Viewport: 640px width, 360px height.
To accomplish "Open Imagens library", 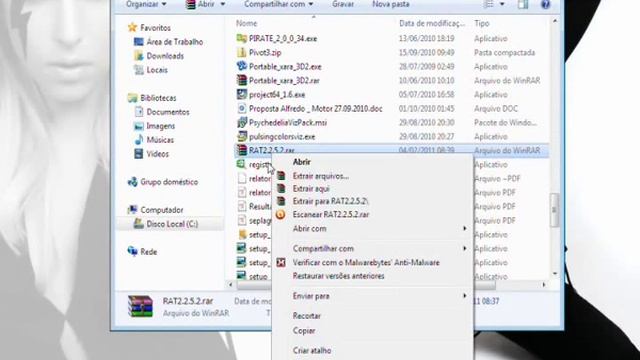I will click(x=161, y=126).
